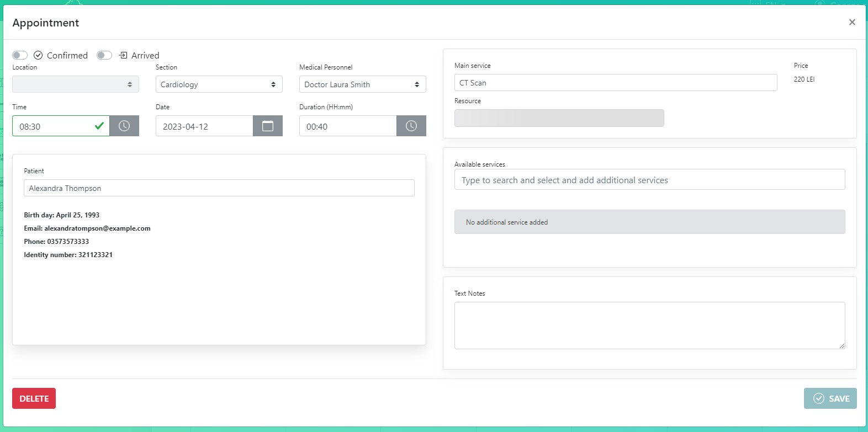868x432 pixels.
Task: Open the duration clock picker icon
Action: click(x=411, y=126)
